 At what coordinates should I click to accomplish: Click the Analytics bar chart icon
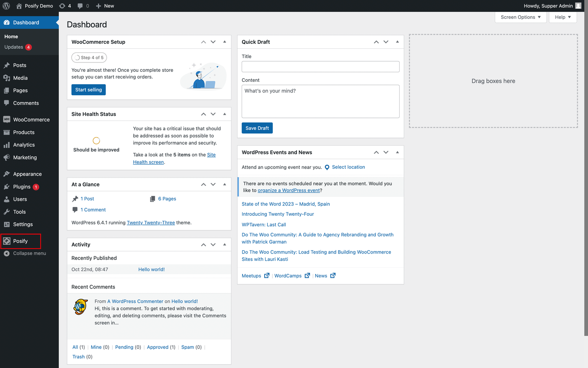[x=6, y=145]
